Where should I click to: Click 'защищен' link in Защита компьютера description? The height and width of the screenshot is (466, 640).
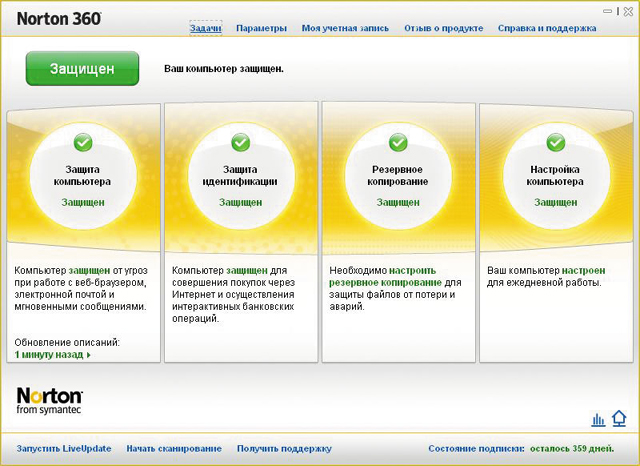[89, 270]
